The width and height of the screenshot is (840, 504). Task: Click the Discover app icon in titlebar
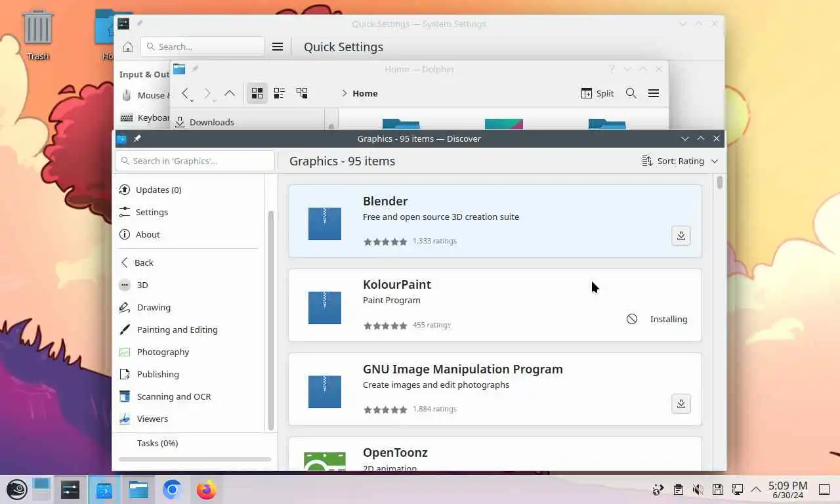click(121, 138)
